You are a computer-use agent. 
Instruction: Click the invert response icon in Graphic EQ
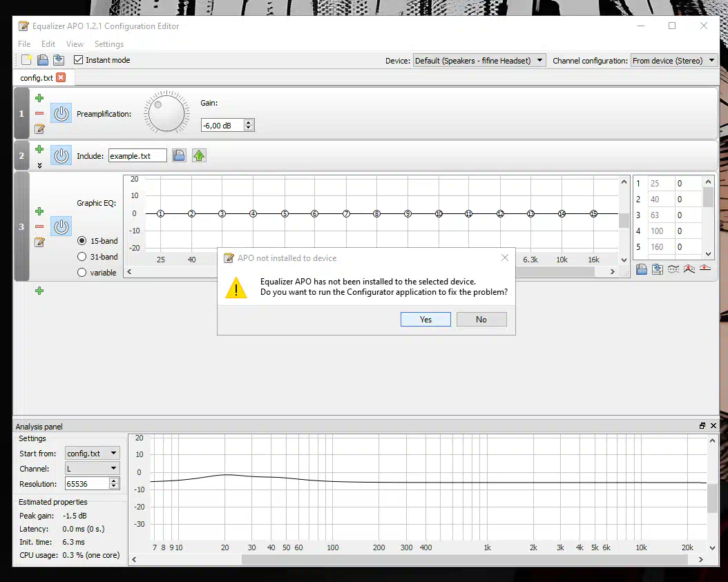pyautogui.click(x=673, y=269)
